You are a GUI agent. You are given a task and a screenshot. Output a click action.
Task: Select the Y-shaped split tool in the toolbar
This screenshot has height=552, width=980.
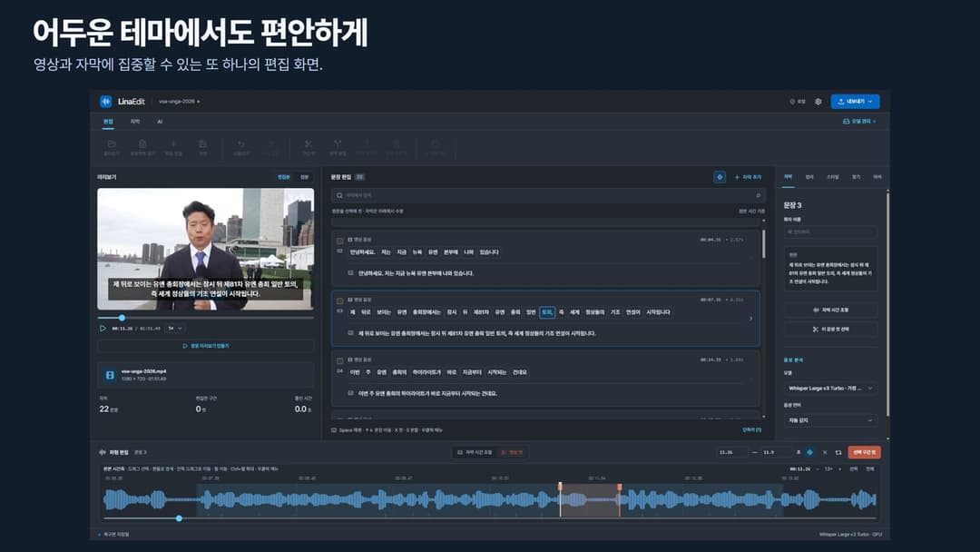pos(338,144)
